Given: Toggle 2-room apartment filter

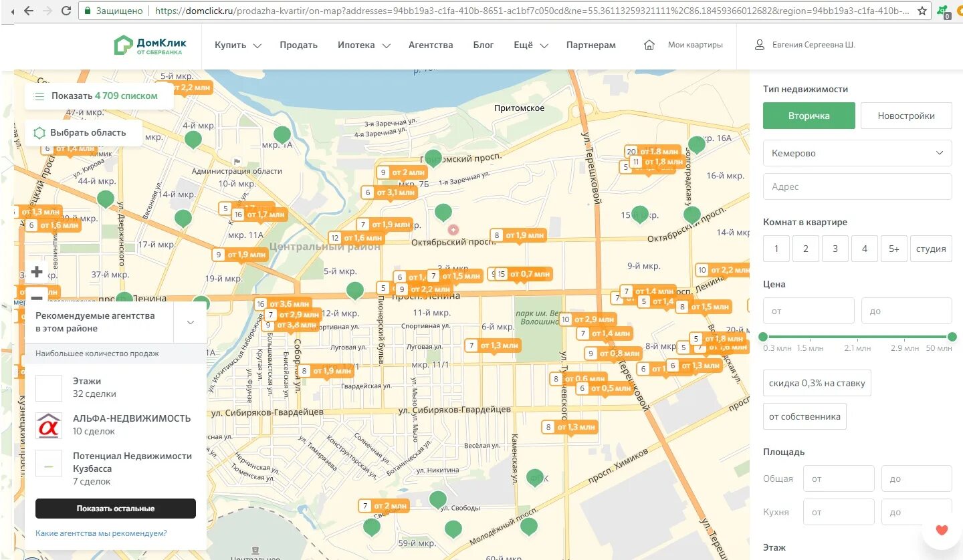Looking at the screenshot, I should tap(806, 249).
